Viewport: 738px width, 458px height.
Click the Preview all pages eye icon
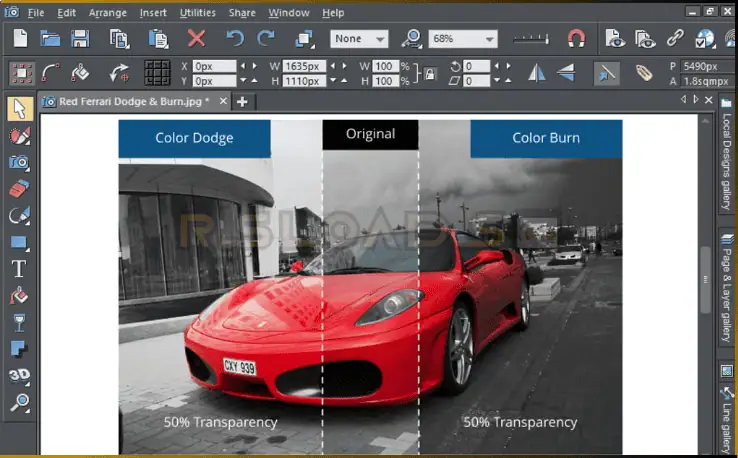tap(645, 39)
